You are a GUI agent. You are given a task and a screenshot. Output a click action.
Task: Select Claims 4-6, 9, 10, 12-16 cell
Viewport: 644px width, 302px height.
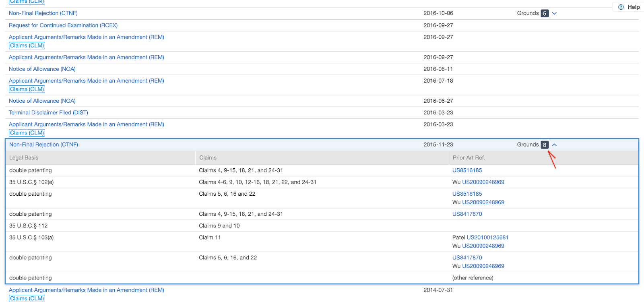click(258, 182)
